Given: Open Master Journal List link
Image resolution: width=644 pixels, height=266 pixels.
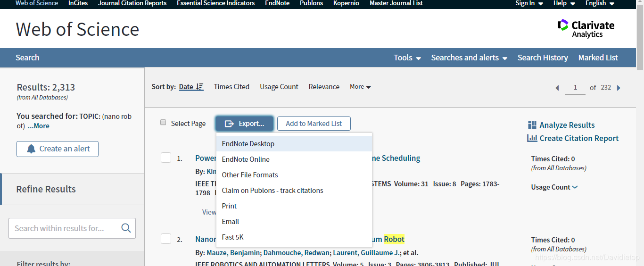Looking at the screenshot, I should (396, 3).
